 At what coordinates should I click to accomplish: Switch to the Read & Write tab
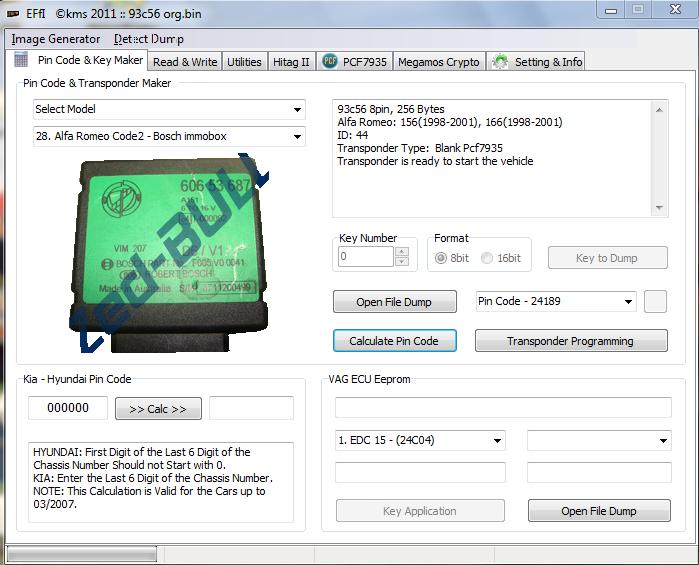[185, 62]
